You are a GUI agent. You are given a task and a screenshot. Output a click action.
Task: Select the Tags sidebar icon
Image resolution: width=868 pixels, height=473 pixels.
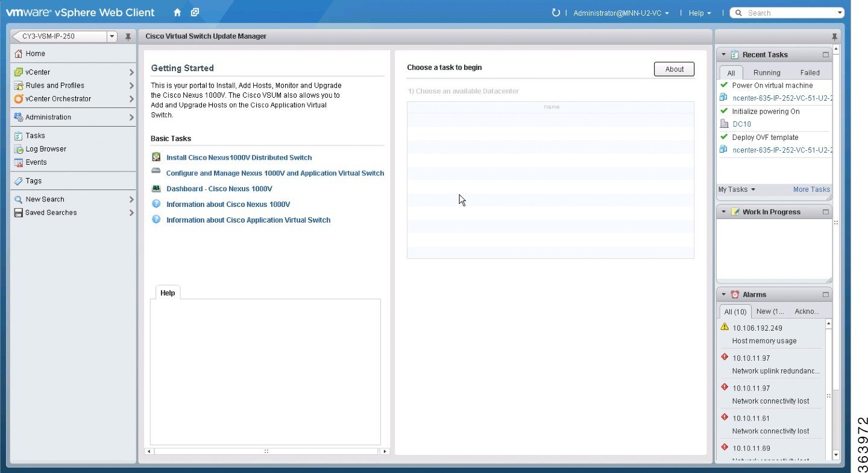click(18, 180)
